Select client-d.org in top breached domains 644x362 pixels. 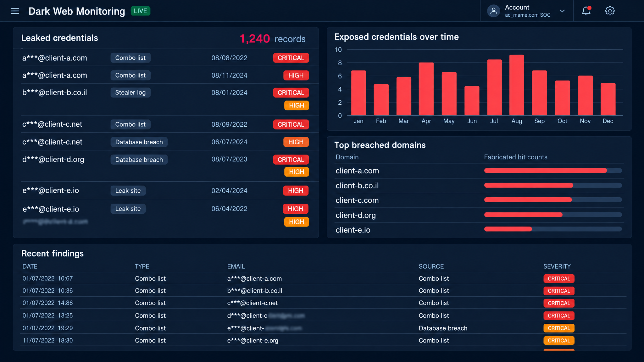point(356,215)
